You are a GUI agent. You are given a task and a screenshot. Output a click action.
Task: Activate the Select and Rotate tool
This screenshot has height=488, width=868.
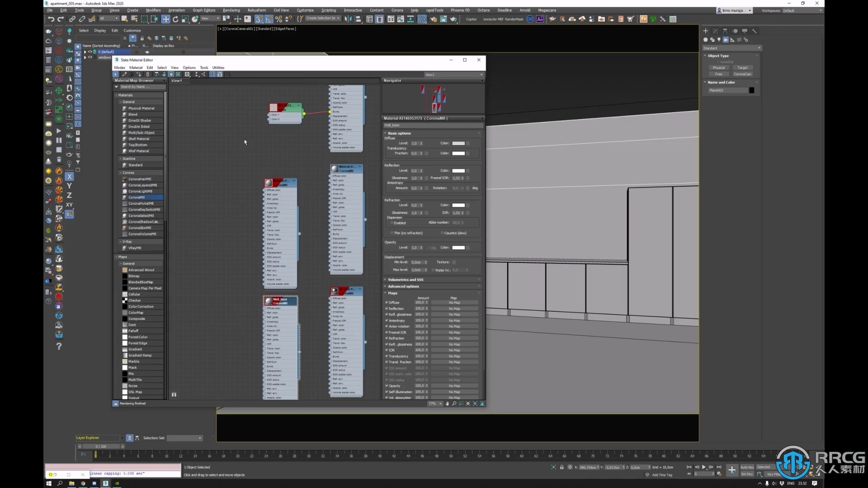(x=175, y=19)
